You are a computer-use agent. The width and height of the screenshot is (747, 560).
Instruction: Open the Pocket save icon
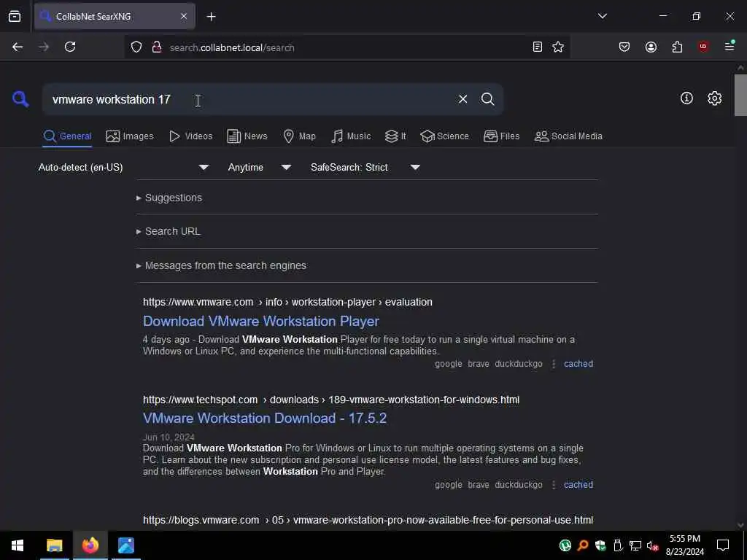click(624, 47)
